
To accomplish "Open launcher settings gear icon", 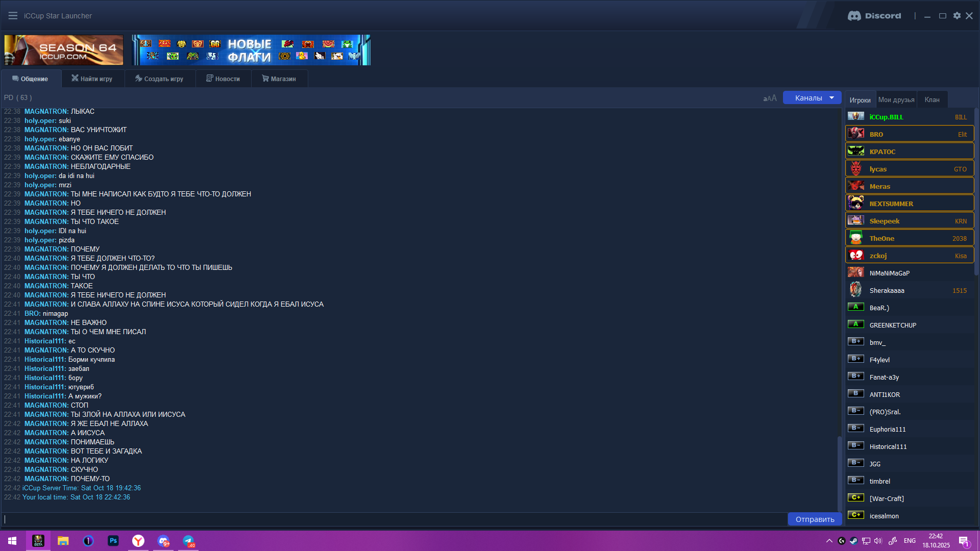I will point(957,16).
